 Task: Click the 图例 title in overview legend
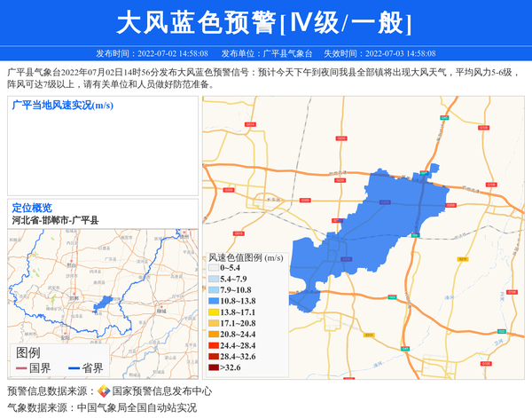click(x=28, y=353)
